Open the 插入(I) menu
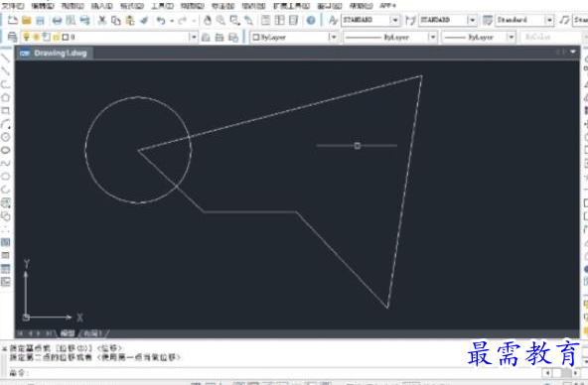The width and height of the screenshot is (588, 385). tap(101, 6)
